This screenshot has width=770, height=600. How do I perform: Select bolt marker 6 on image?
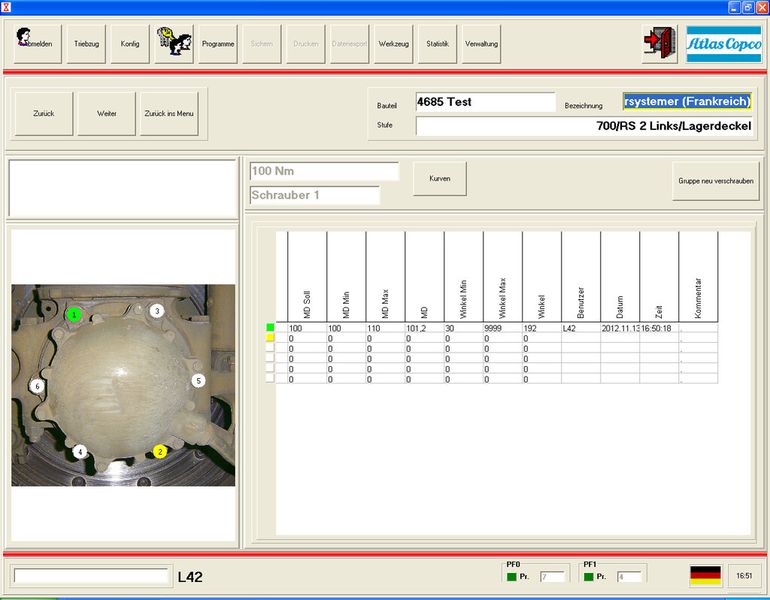[x=37, y=386]
